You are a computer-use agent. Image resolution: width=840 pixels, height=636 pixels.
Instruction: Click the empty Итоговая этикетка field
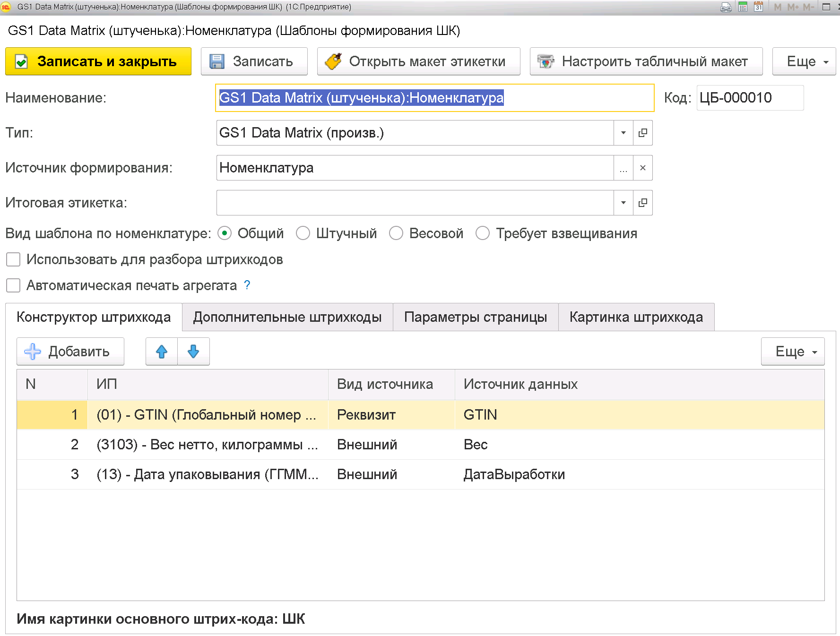[415, 203]
